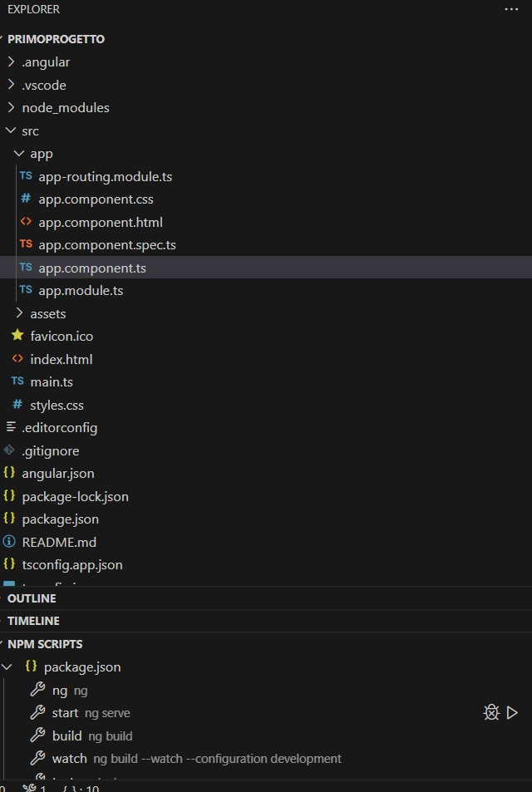
Task: Expand the .angular folder chevron
Action: pyautogui.click(x=11, y=62)
